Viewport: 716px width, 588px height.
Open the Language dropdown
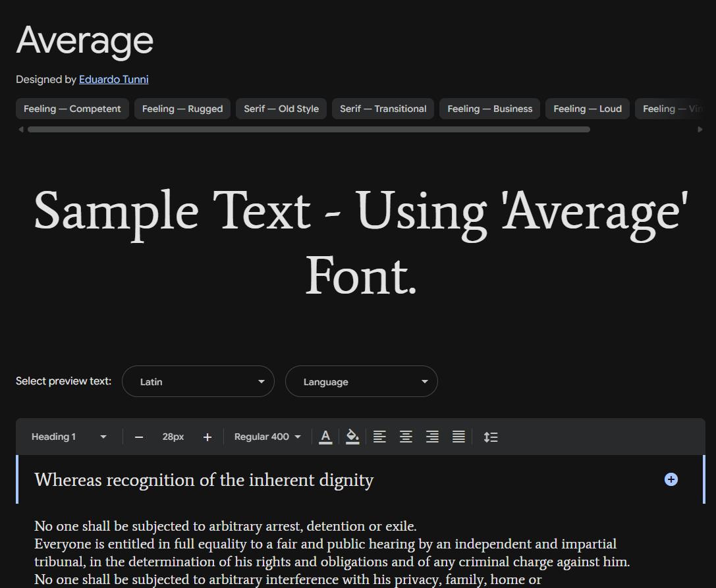coord(362,381)
